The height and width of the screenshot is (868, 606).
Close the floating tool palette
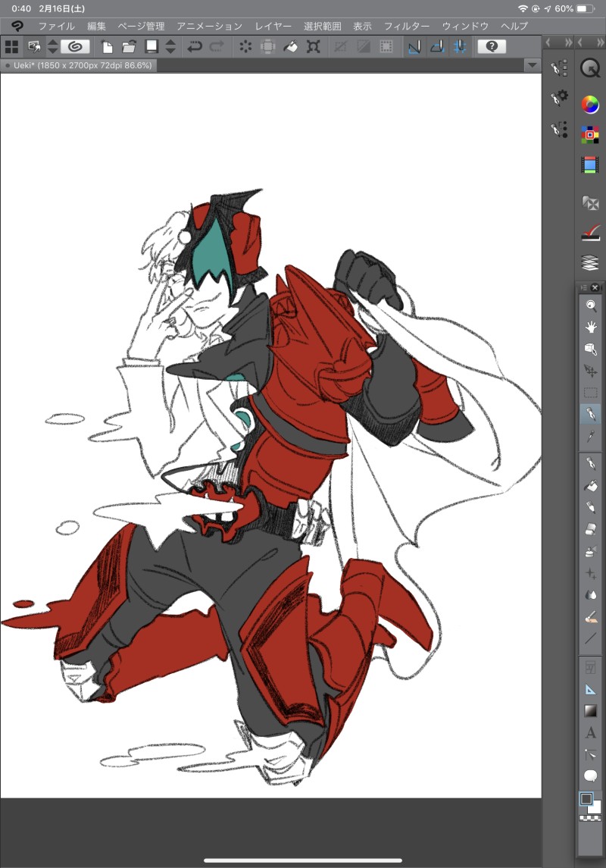(x=595, y=288)
